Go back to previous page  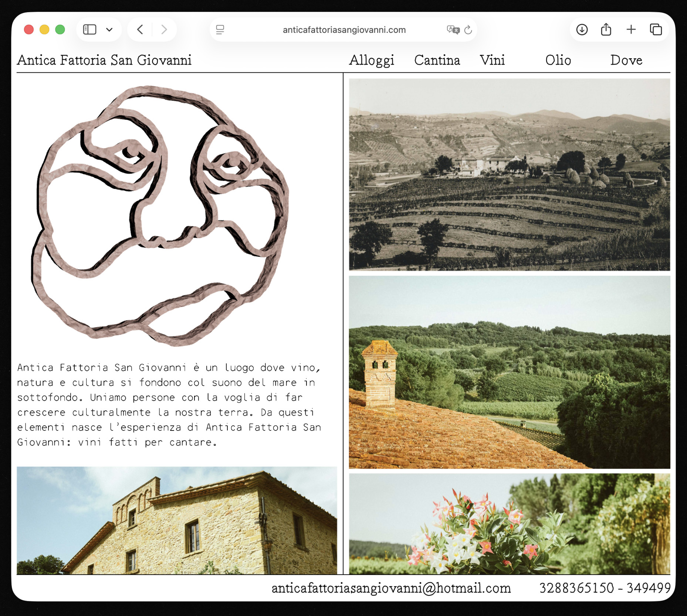(x=140, y=30)
